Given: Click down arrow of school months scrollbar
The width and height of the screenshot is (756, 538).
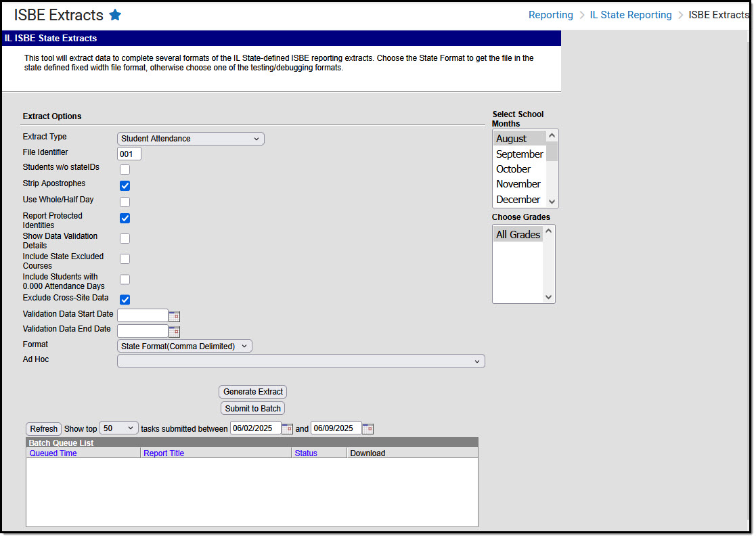Looking at the screenshot, I should tap(552, 202).
